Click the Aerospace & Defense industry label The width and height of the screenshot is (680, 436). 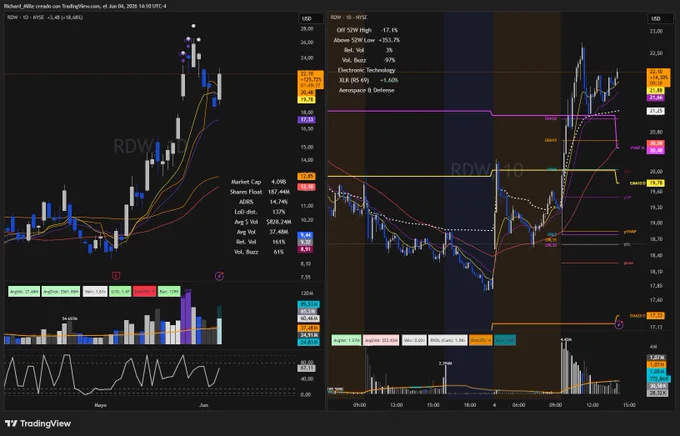pos(366,90)
